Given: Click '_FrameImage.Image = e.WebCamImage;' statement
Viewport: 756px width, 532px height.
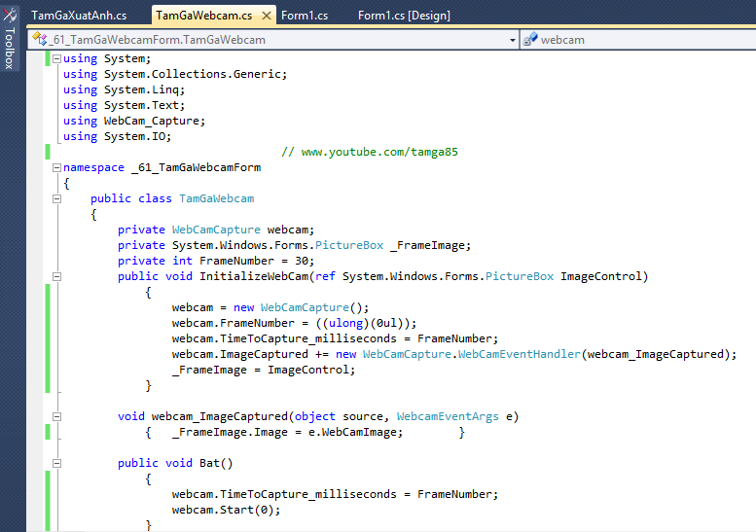Looking at the screenshot, I should coord(288,432).
